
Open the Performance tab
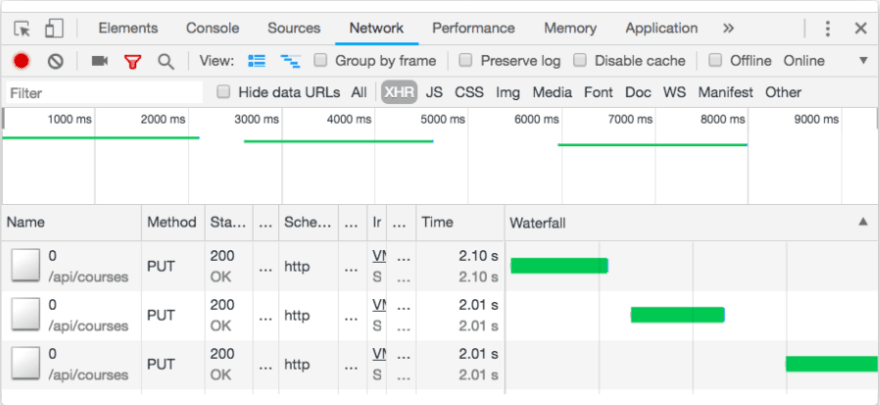pos(473,28)
